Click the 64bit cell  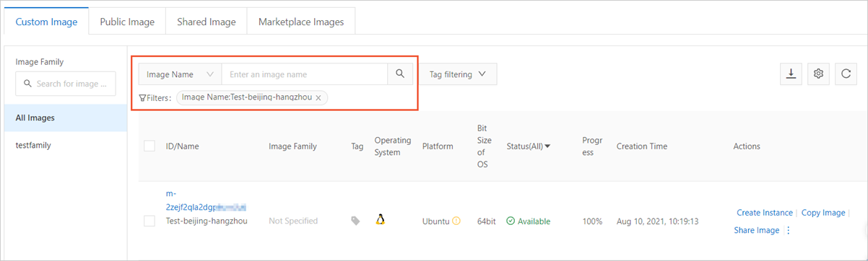(487, 221)
